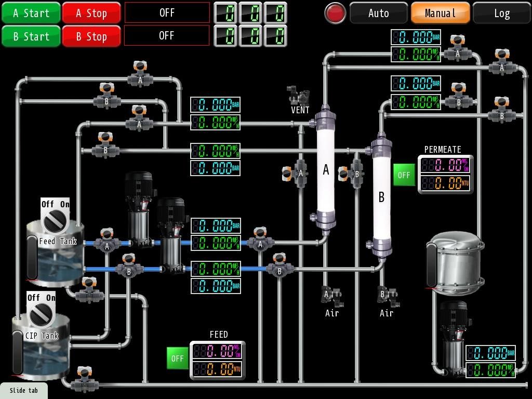
Task: Click the red A Stop button
Action: (91, 13)
